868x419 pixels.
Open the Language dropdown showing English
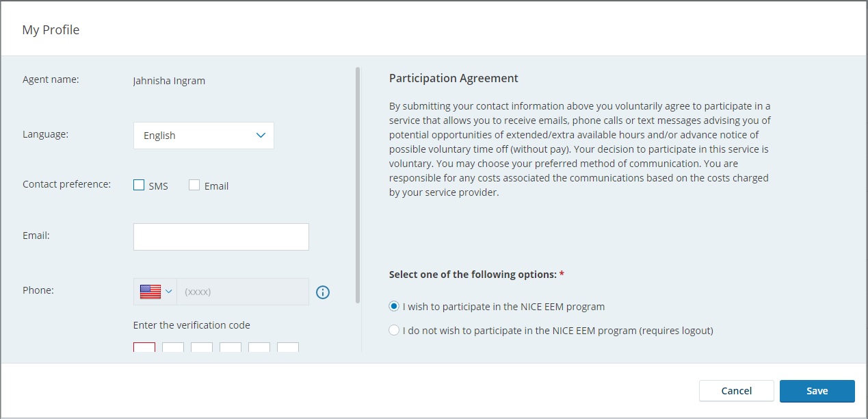204,136
